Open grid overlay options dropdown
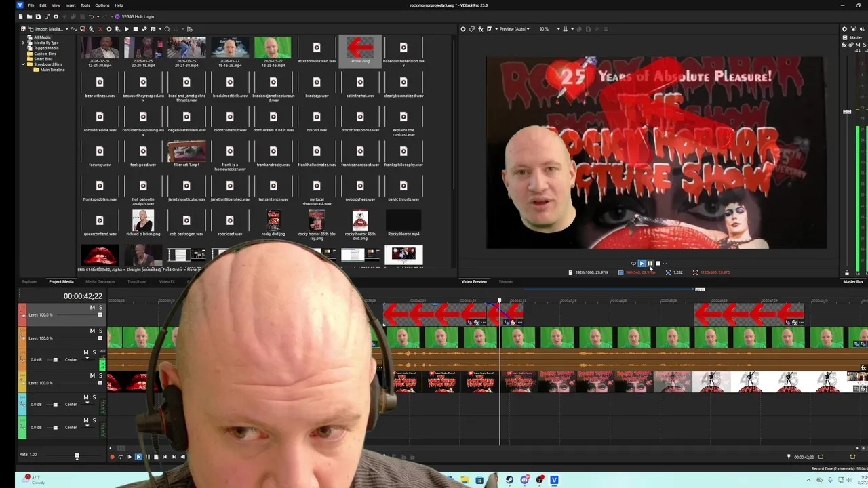868x488 pixels. tap(571, 29)
